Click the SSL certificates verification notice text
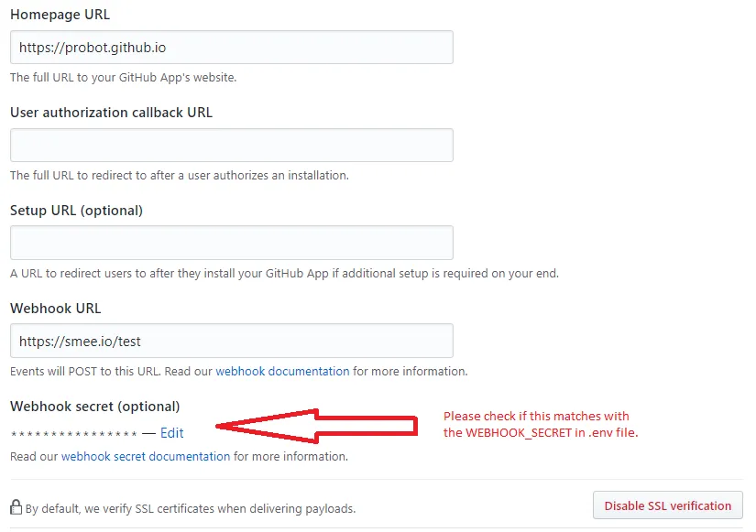This screenshot has width=756, height=532. (x=190, y=508)
